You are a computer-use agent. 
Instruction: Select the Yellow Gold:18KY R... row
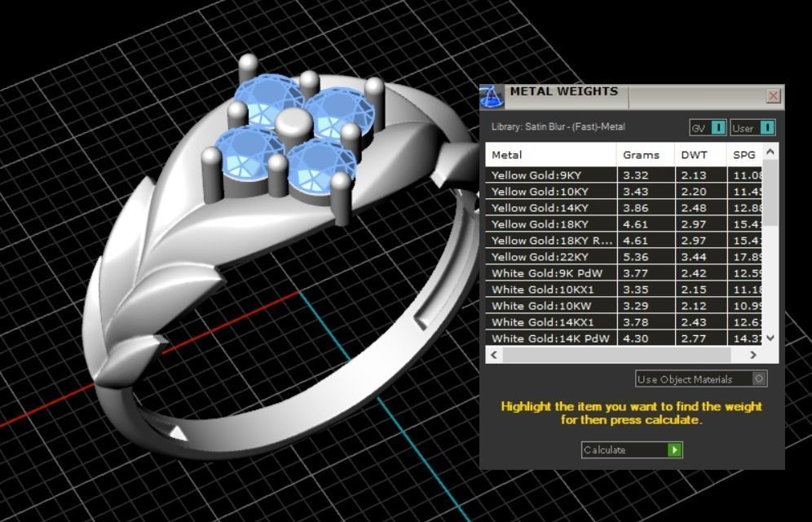(624, 241)
